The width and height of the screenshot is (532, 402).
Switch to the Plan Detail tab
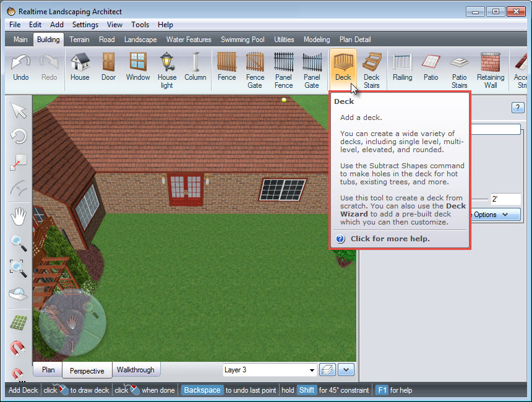point(355,40)
